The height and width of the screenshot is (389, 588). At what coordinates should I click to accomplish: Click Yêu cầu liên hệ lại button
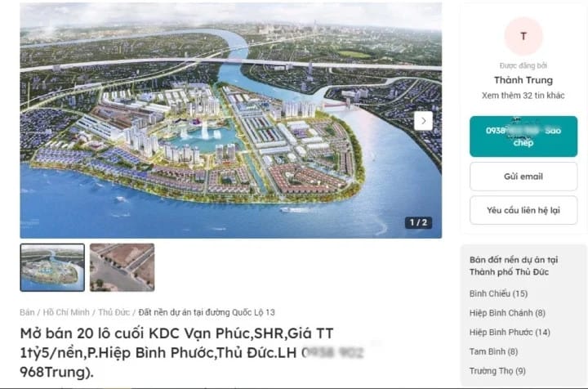coord(523,210)
